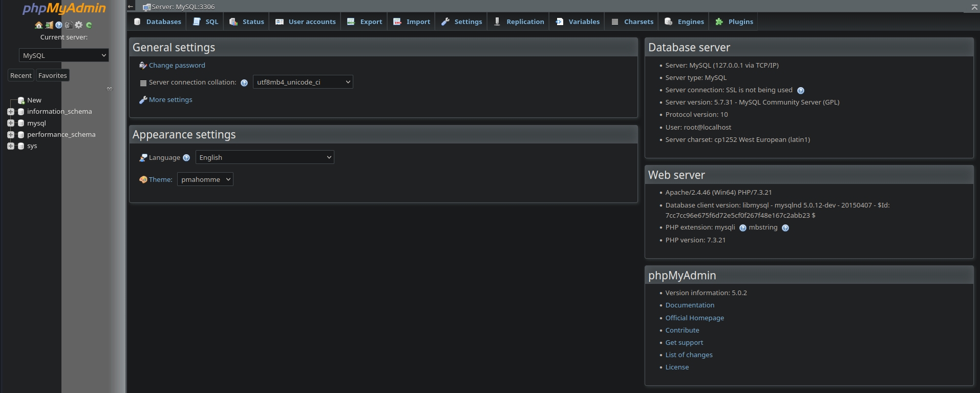The image size is (980, 393).
Task: Collapse the top panel with the arrow icon
Action: coord(974,7)
